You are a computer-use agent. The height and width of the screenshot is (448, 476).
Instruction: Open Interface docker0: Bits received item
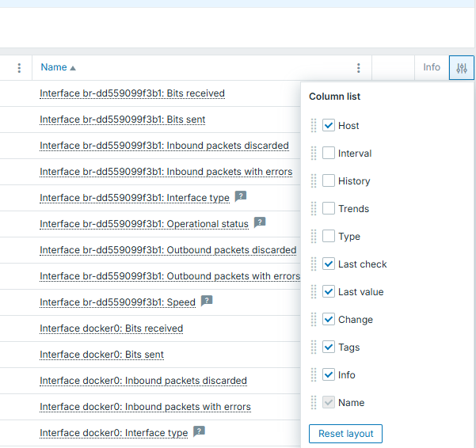[x=111, y=328]
